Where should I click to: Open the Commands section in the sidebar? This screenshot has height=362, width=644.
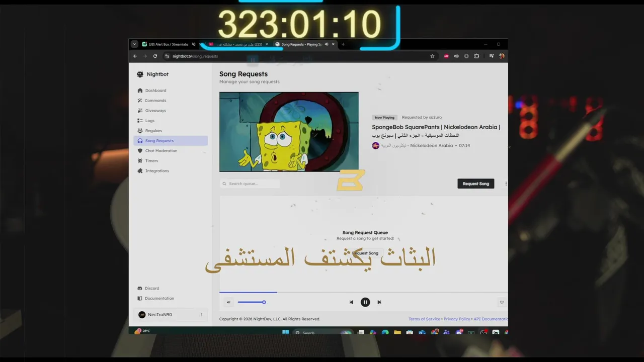click(x=170, y=101)
